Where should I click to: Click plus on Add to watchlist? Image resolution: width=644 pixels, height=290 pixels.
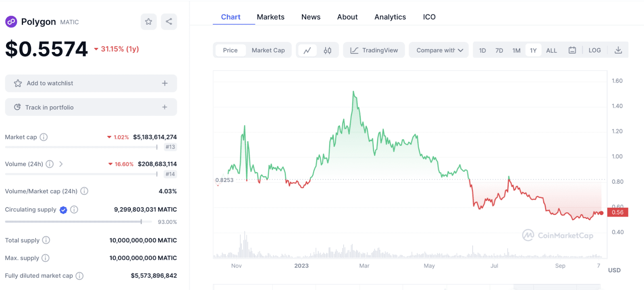coord(164,83)
